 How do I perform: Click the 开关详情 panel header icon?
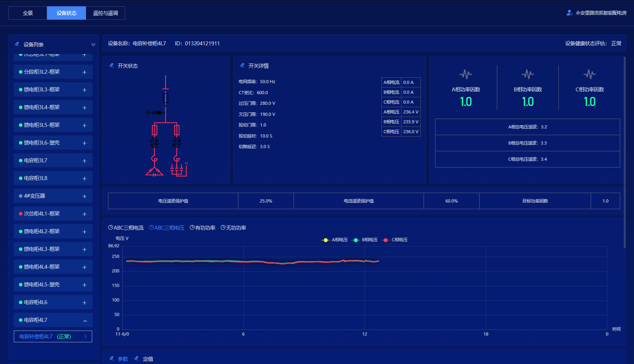[x=243, y=65]
